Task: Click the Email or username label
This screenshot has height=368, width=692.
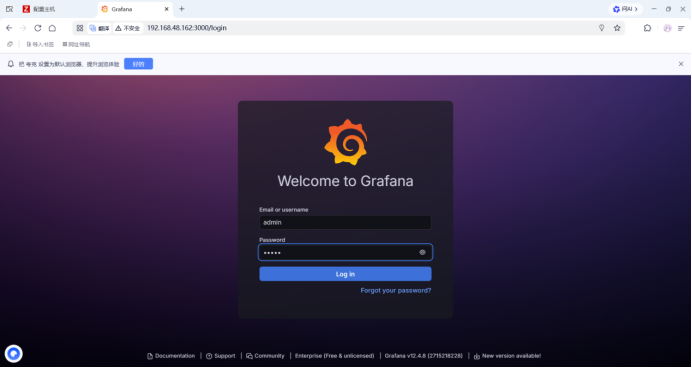Action: [x=283, y=210]
